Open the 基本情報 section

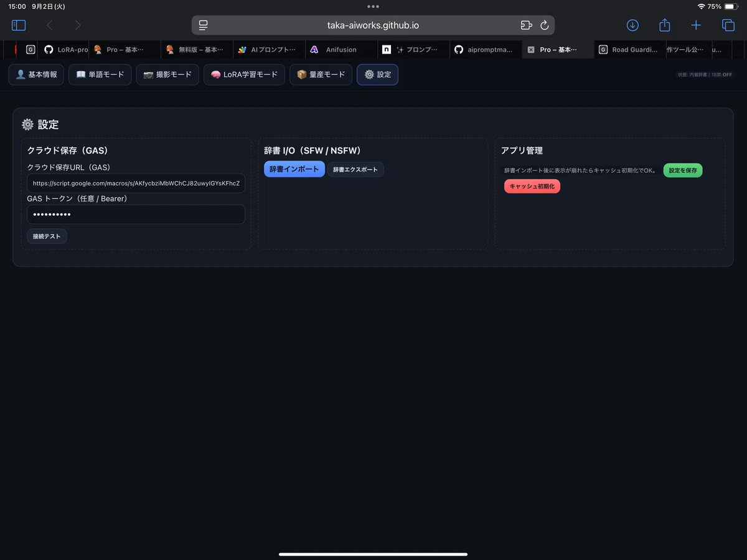pyautogui.click(x=36, y=75)
